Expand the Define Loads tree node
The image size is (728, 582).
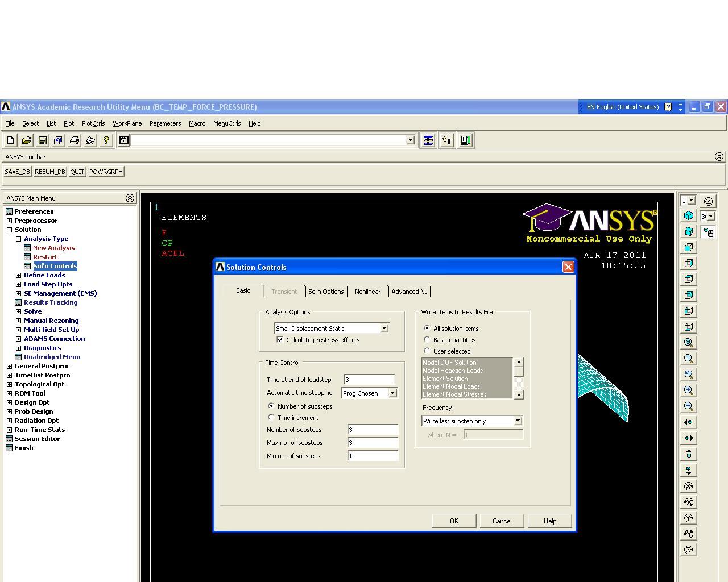click(x=18, y=275)
